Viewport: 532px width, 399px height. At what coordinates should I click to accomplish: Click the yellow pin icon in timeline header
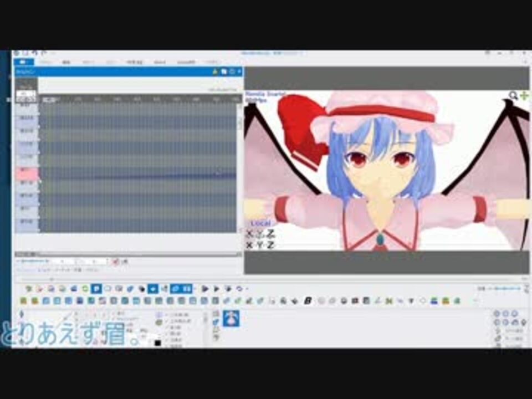pos(215,71)
